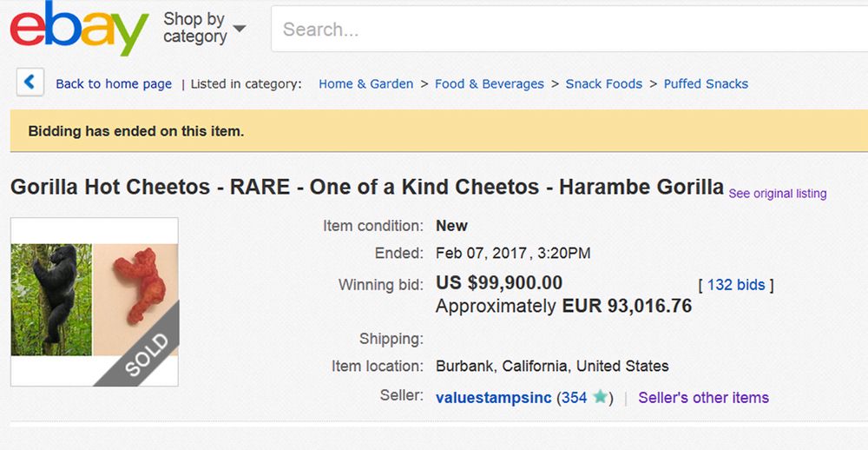
Task: Click the Bidding has ended banner
Action: (x=136, y=132)
